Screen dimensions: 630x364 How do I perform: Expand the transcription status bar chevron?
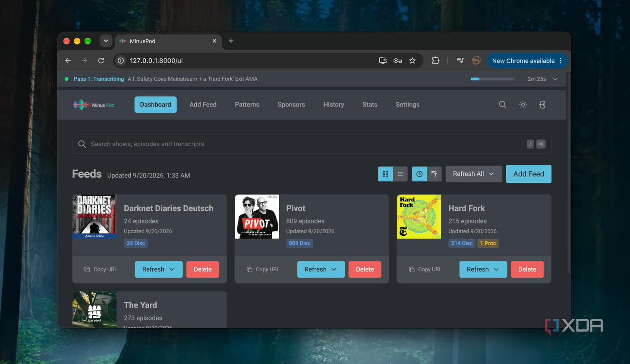[555, 79]
